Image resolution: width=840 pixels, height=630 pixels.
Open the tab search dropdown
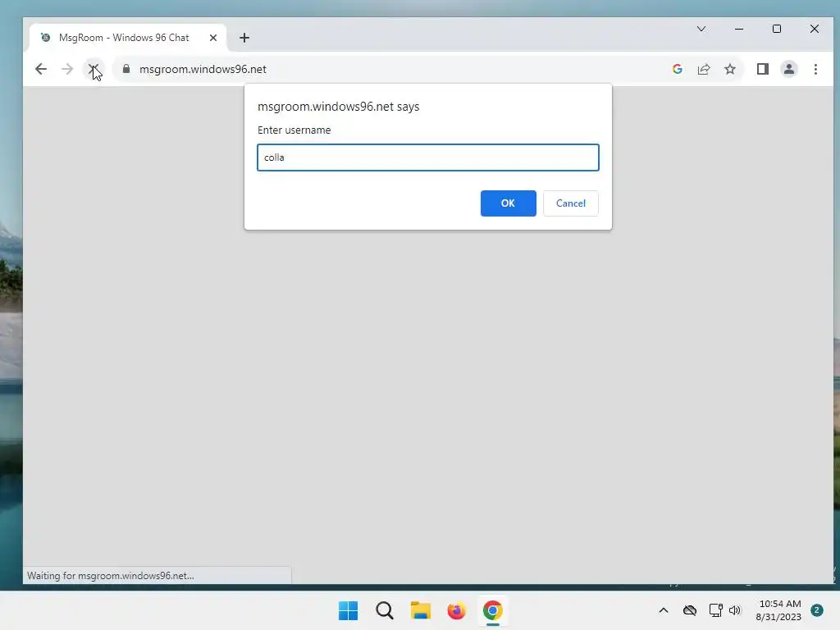(x=701, y=29)
